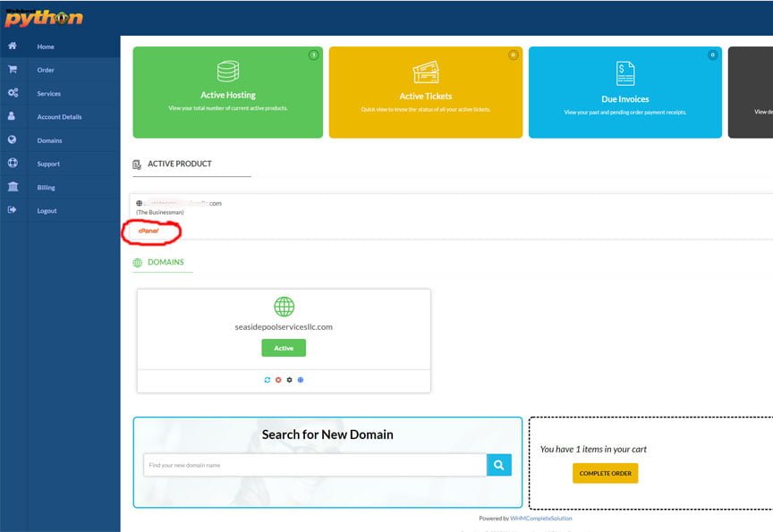Click 'View your past and pending order payment receipts'
The image size is (773, 532).
[x=625, y=113]
